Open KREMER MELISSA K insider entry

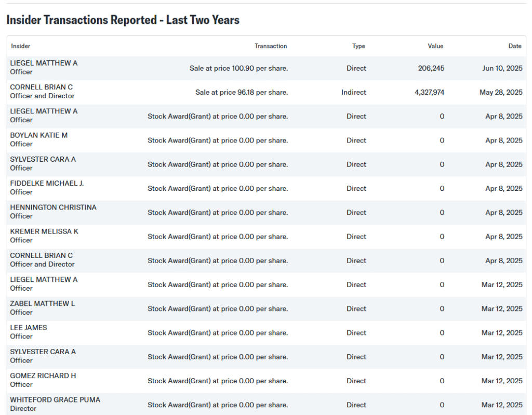click(44, 231)
